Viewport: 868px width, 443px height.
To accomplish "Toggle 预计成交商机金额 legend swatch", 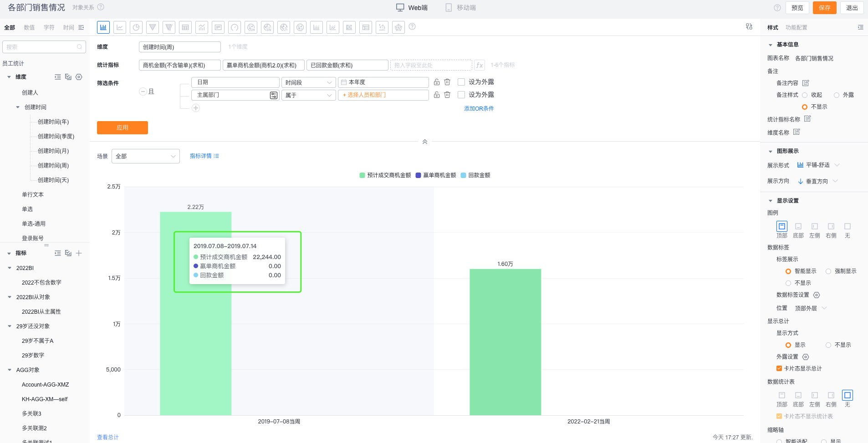I will click(362, 175).
